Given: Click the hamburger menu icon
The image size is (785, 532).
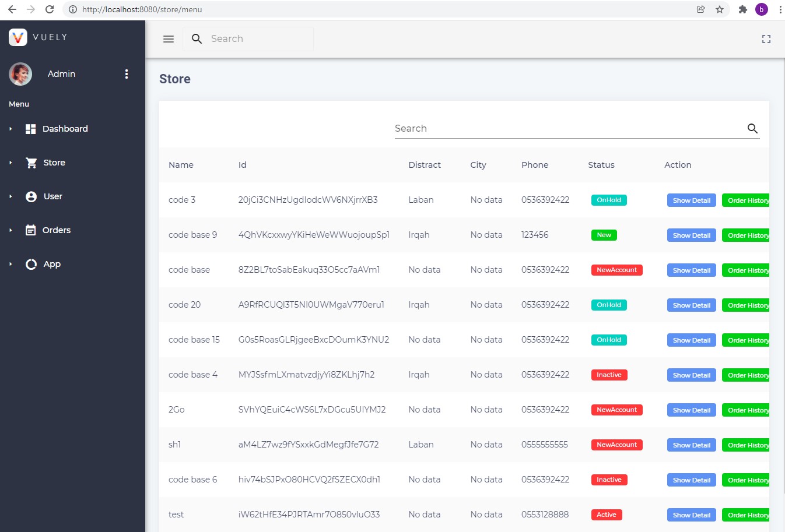Looking at the screenshot, I should coord(169,39).
